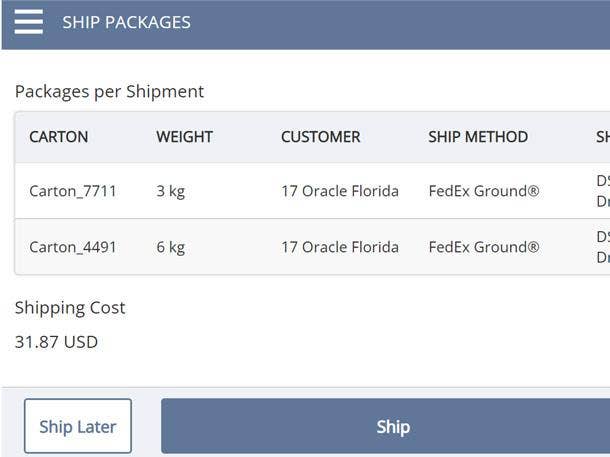This screenshot has height=457, width=610.
Task: Click the 31.87 USD cost value
Action: [x=56, y=342]
